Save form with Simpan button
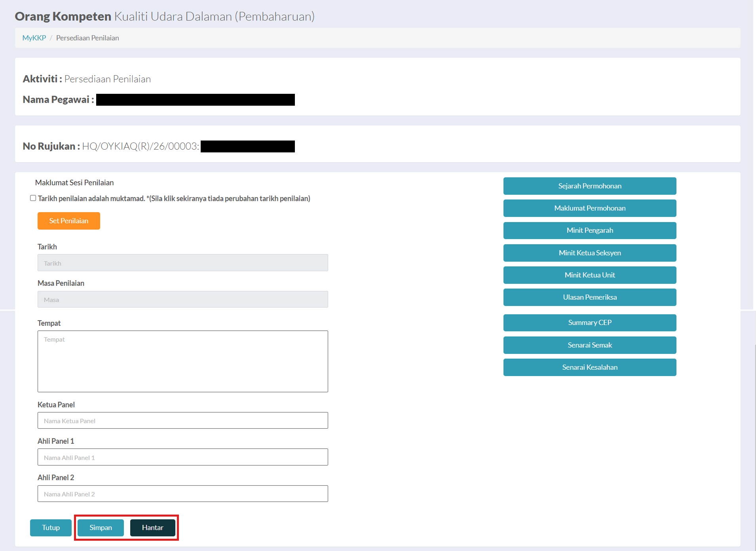756x551 pixels. point(101,528)
